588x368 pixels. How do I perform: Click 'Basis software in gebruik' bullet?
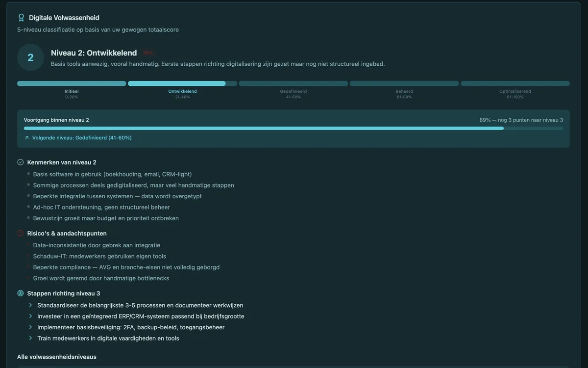point(112,174)
